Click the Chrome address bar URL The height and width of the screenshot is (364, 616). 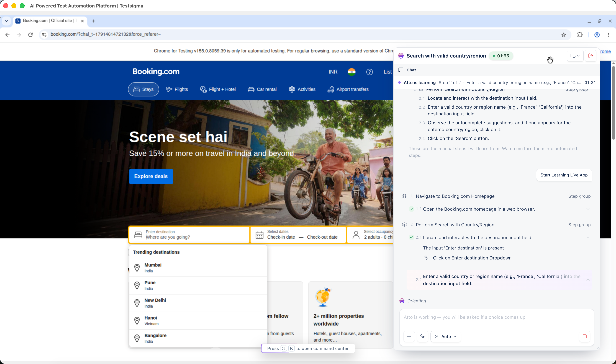pos(106,34)
